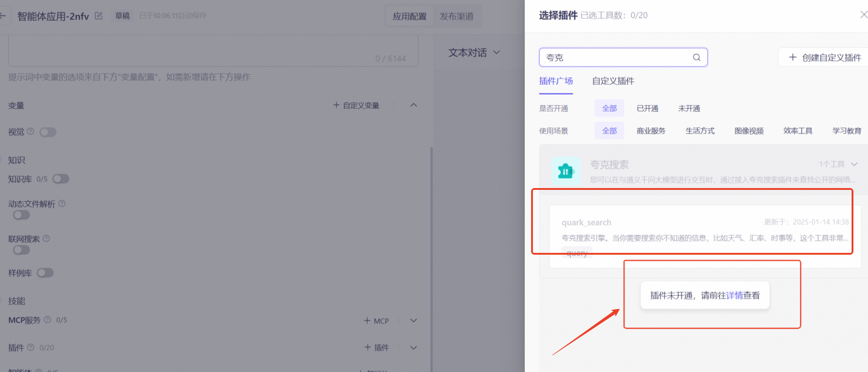Click the search magnifier icon in plugin search box

[x=697, y=58]
